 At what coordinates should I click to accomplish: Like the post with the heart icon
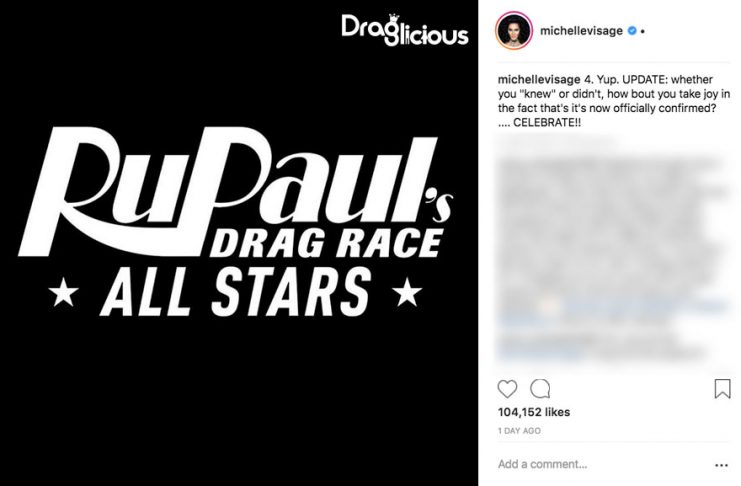[507, 389]
